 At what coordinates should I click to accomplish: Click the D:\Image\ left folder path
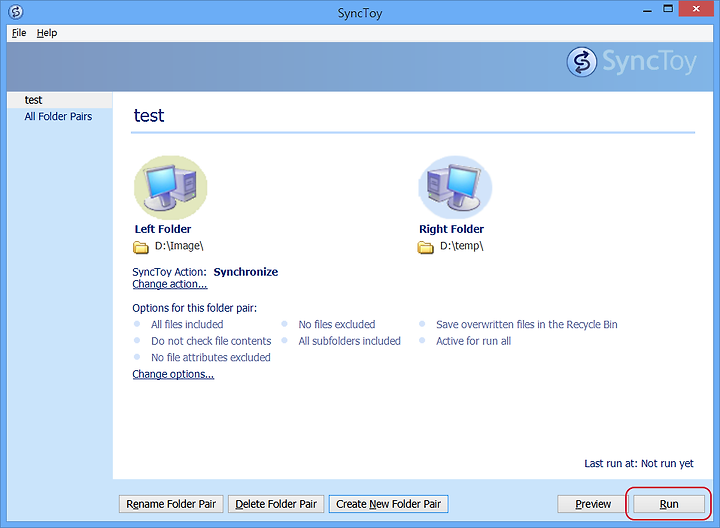pyautogui.click(x=179, y=246)
